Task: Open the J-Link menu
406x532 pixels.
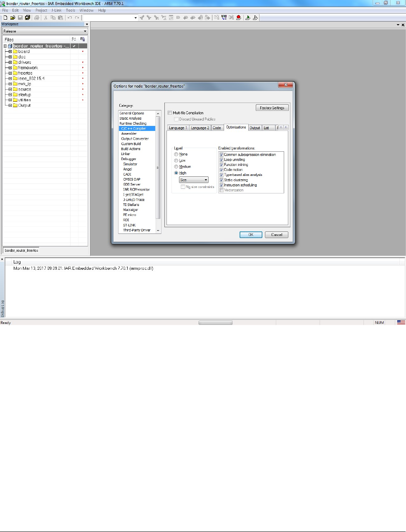Action: pos(56,10)
